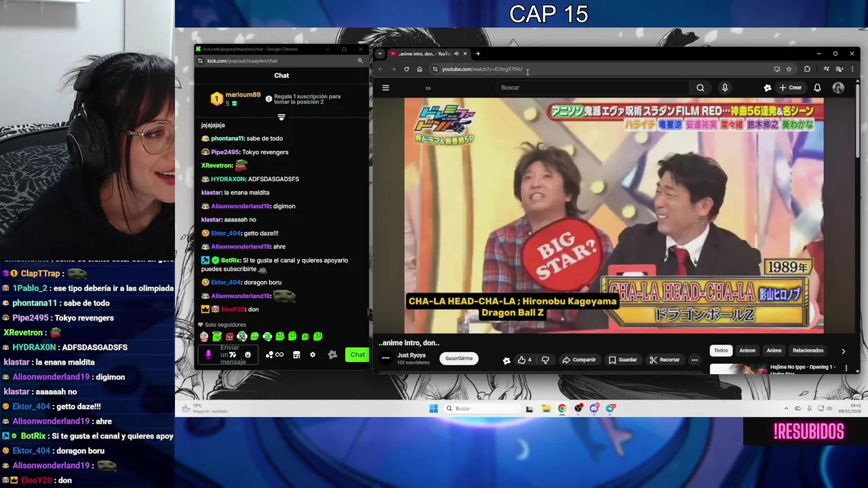Expand the tab search dropdown arrow
This screenshot has width=868, height=488.
pyautogui.click(x=380, y=54)
